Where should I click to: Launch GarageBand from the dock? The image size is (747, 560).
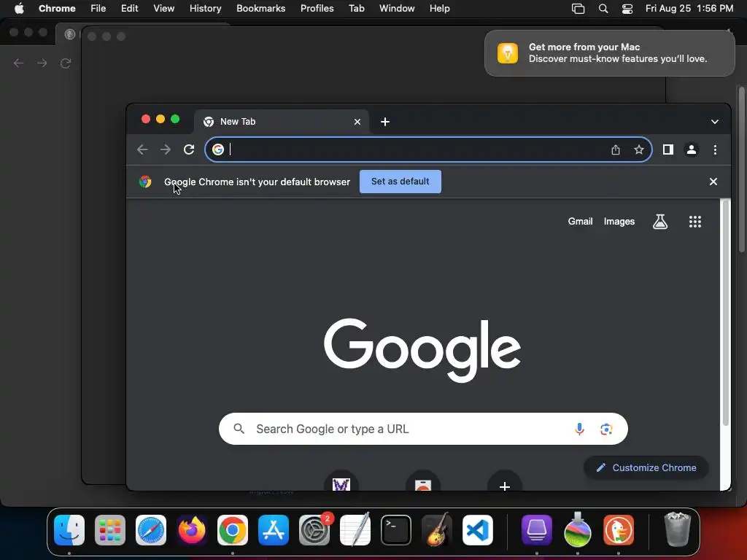[437, 530]
